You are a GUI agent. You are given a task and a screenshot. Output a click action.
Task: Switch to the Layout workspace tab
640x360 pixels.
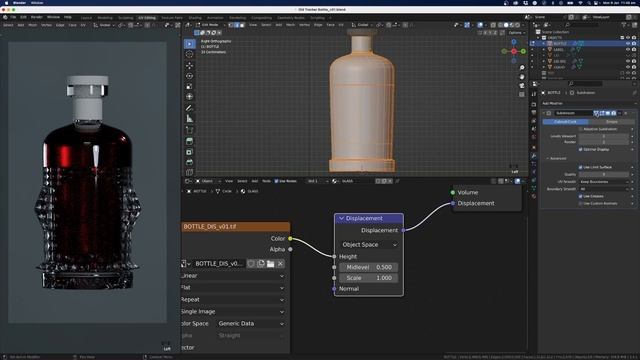[87, 18]
